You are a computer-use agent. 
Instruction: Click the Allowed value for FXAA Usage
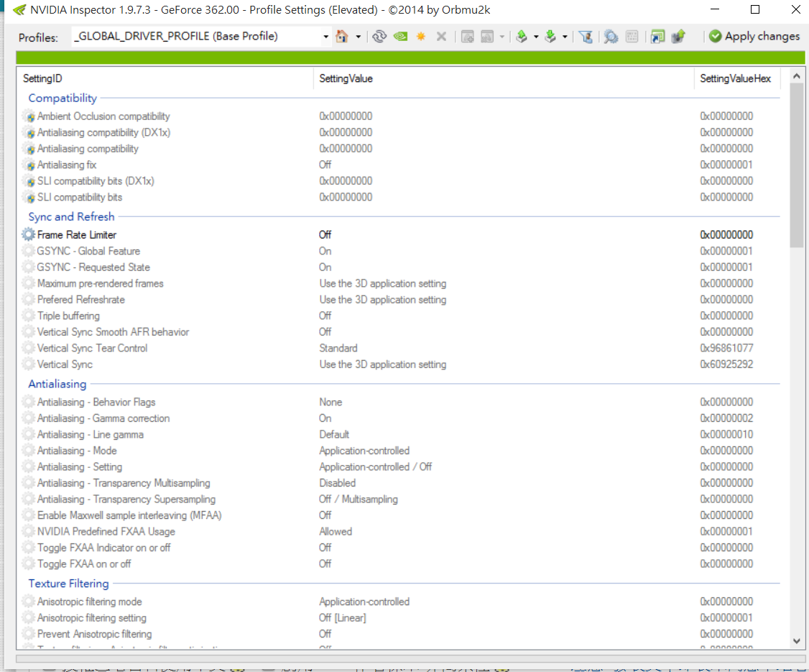(336, 532)
